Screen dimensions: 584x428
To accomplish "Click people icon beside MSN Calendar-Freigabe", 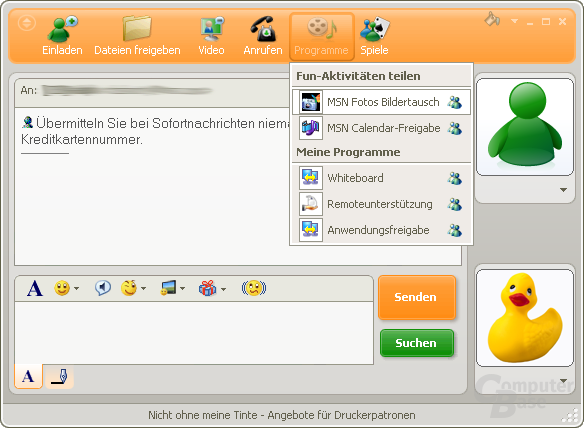I will (455, 128).
